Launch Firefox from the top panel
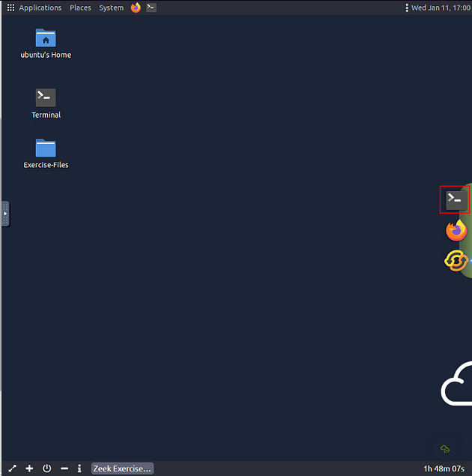This screenshot has height=476, width=472. [x=136, y=7]
